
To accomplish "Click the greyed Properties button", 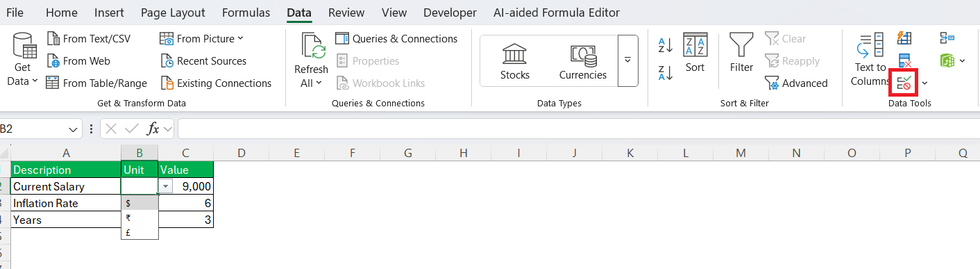I will coord(368,61).
